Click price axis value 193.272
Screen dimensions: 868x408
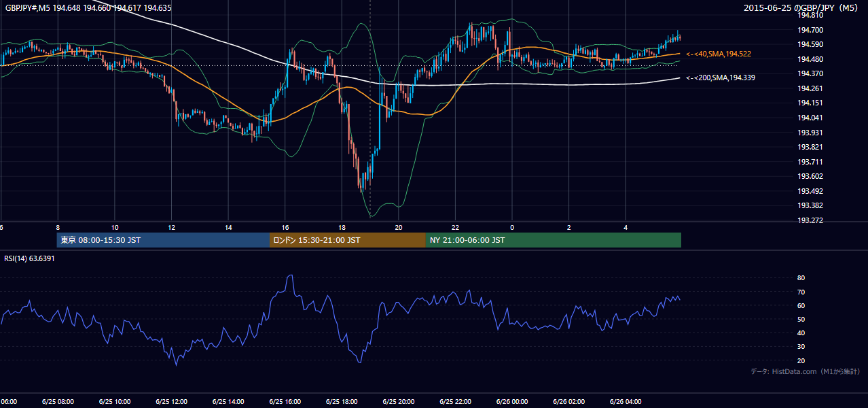pyautogui.click(x=810, y=220)
